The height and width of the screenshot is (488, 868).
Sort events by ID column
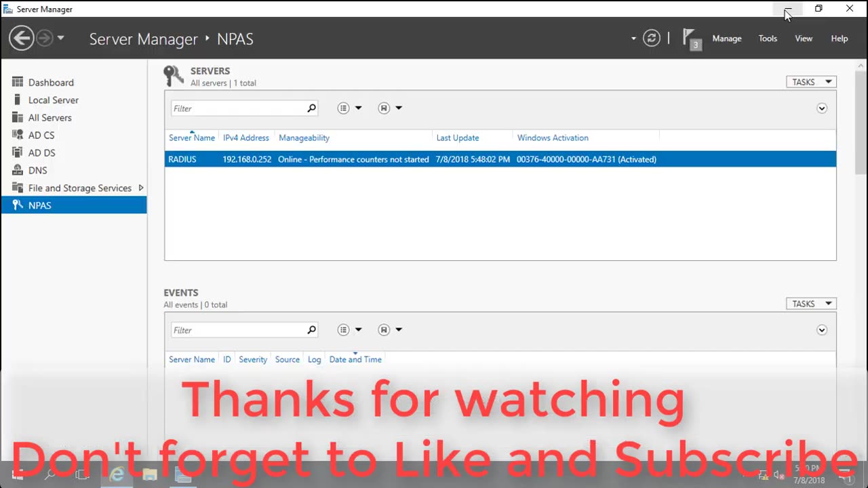pos(227,359)
